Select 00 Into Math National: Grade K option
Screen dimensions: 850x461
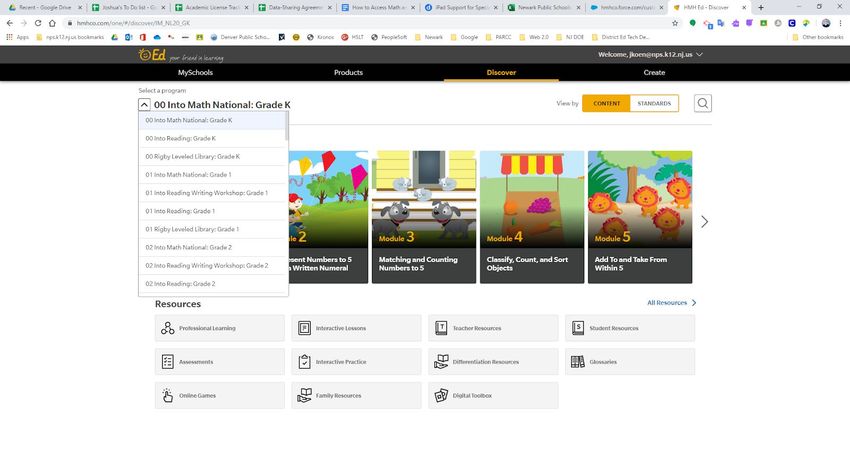[x=212, y=120]
